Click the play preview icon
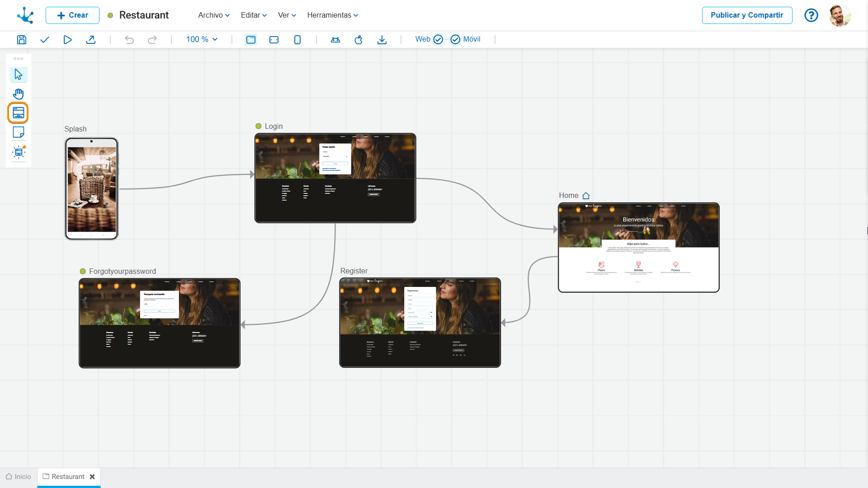The image size is (868, 488). click(67, 40)
